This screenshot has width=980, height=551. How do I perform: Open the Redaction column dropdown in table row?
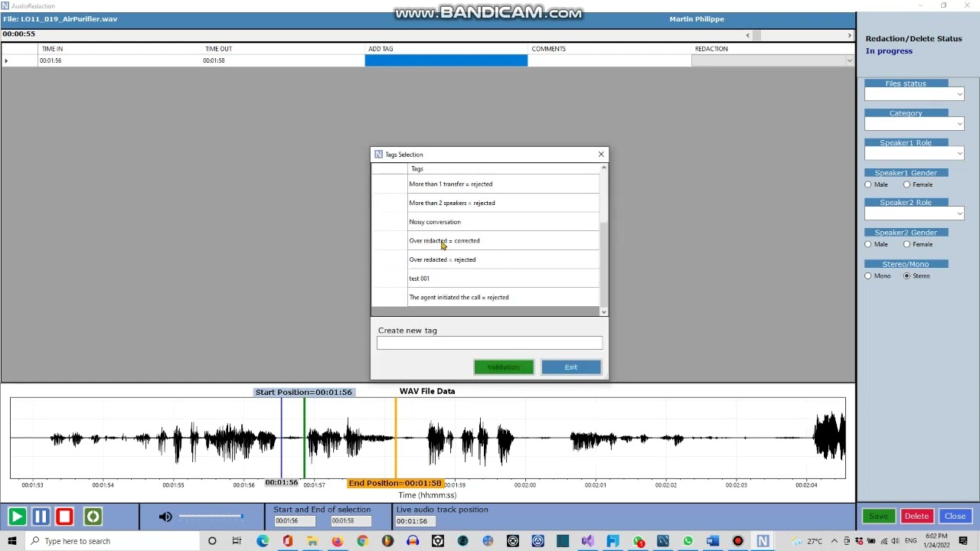tap(849, 60)
